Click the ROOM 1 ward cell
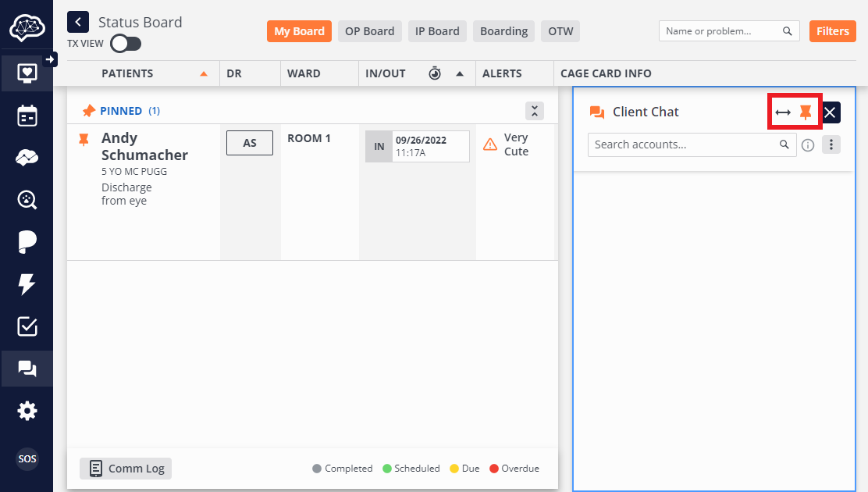The image size is (868, 492). pyautogui.click(x=309, y=138)
